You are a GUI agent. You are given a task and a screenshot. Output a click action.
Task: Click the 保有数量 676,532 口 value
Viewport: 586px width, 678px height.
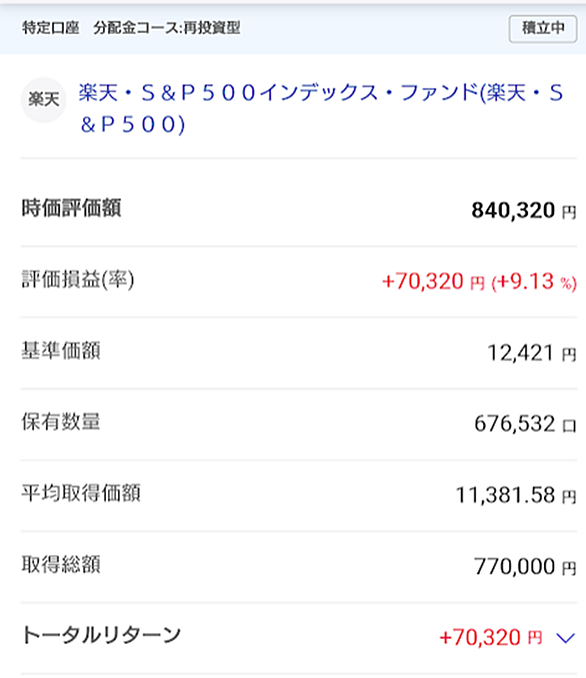click(525, 424)
